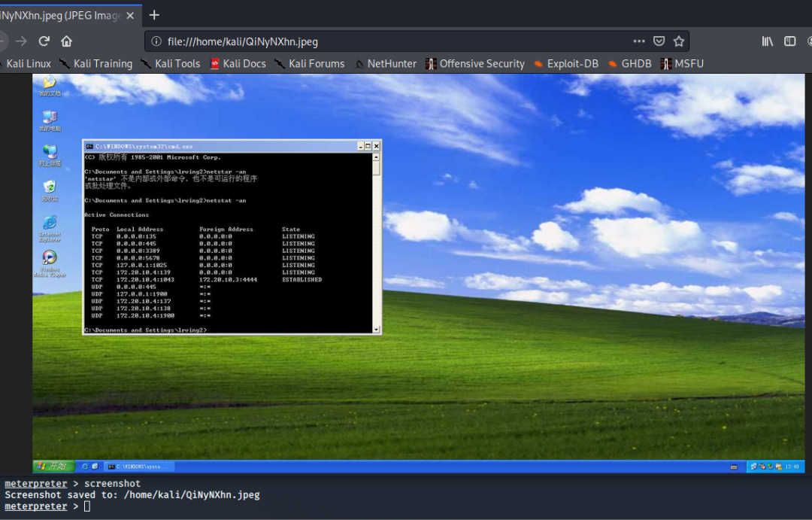Maximize the cmd.exe window
Screen dimensions: 812x520
click(x=368, y=146)
